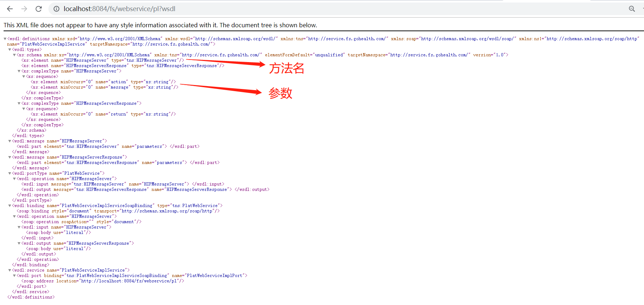Focus the address bar with localhost:8084 URL

[x=337, y=9]
